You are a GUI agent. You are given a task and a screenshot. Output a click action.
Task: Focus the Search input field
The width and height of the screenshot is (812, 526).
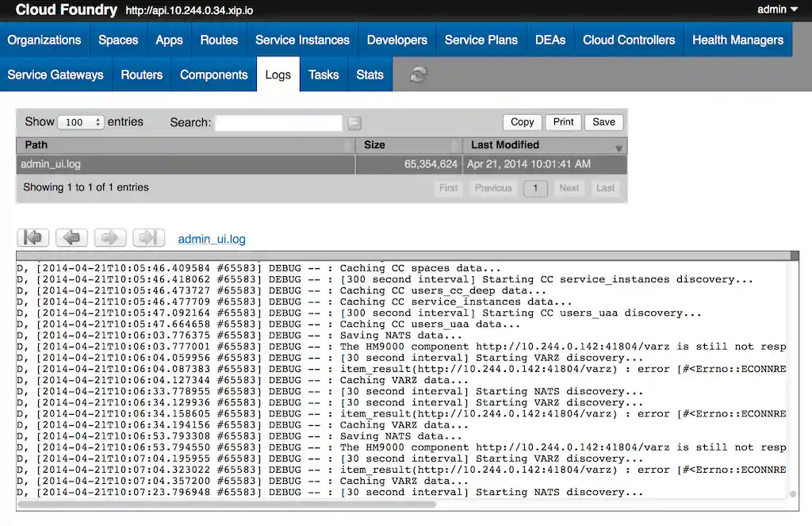tap(278, 122)
